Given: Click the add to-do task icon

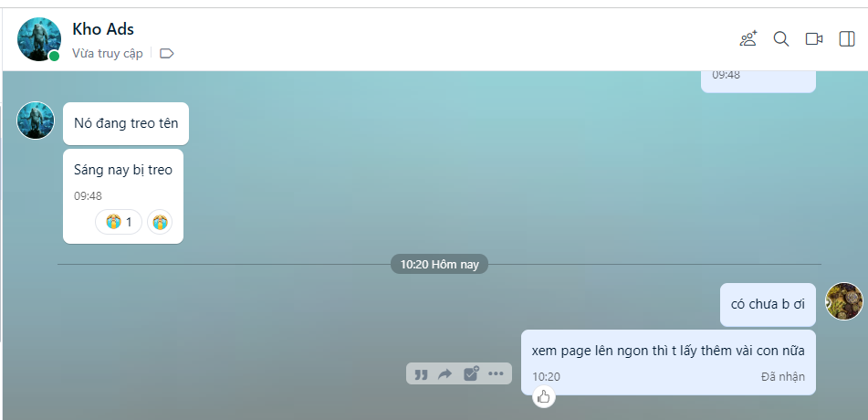Looking at the screenshot, I should click(471, 373).
